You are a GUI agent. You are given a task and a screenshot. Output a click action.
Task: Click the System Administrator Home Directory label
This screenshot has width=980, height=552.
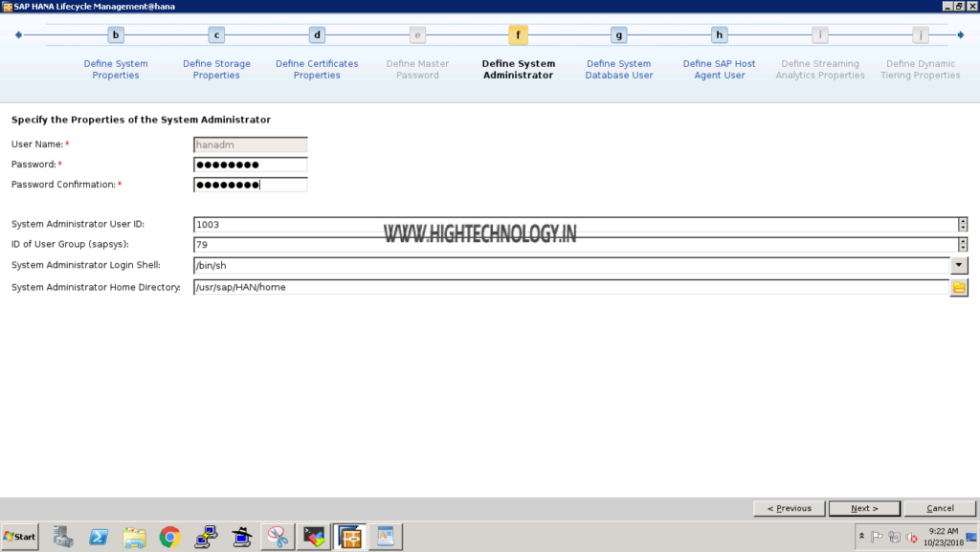pyautogui.click(x=96, y=287)
